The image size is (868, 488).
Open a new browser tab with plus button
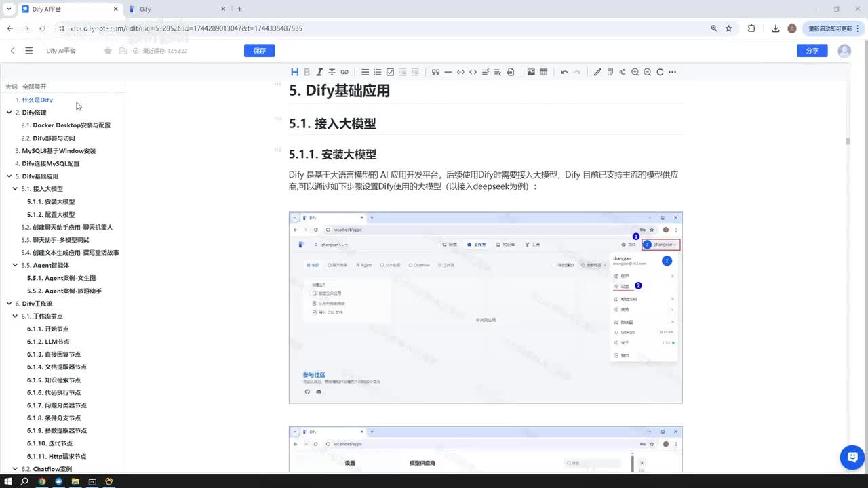pyautogui.click(x=239, y=9)
